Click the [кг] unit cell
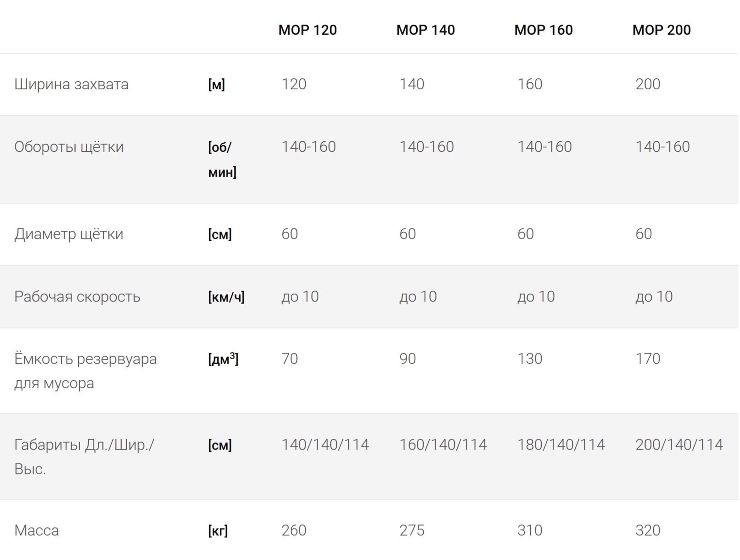The height and width of the screenshot is (560, 740). click(218, 531)
